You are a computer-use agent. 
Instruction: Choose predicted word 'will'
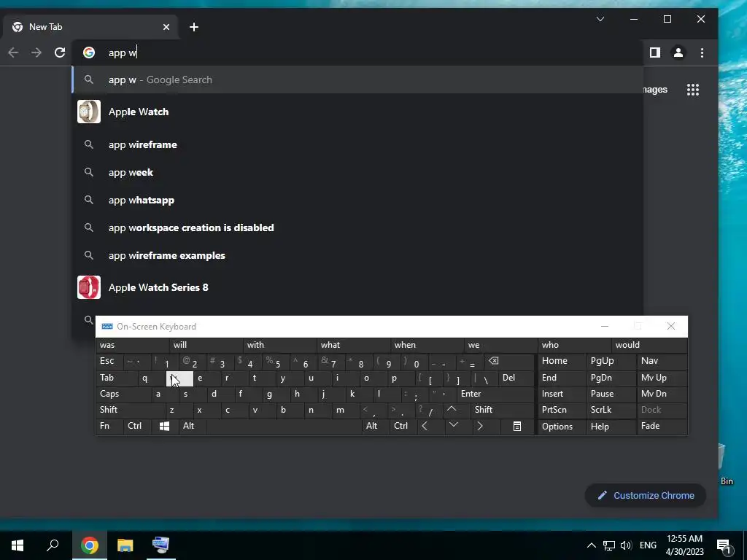pos(206,345)
